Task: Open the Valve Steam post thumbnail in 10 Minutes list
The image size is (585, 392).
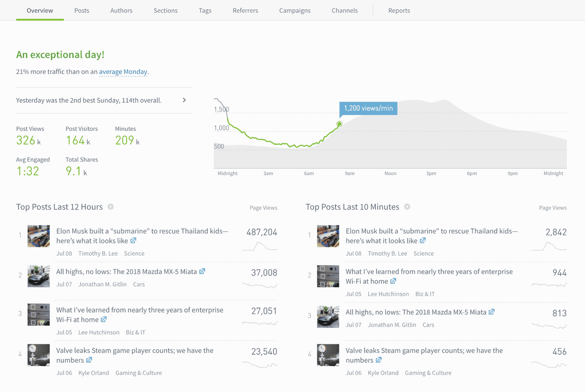Action: [x=328, y=355]
